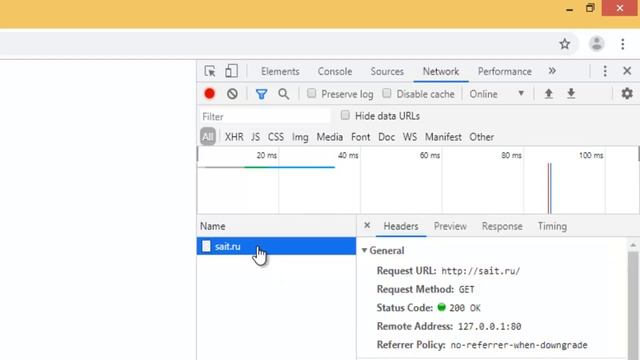Stop recording network log

[x=209, y=94]
